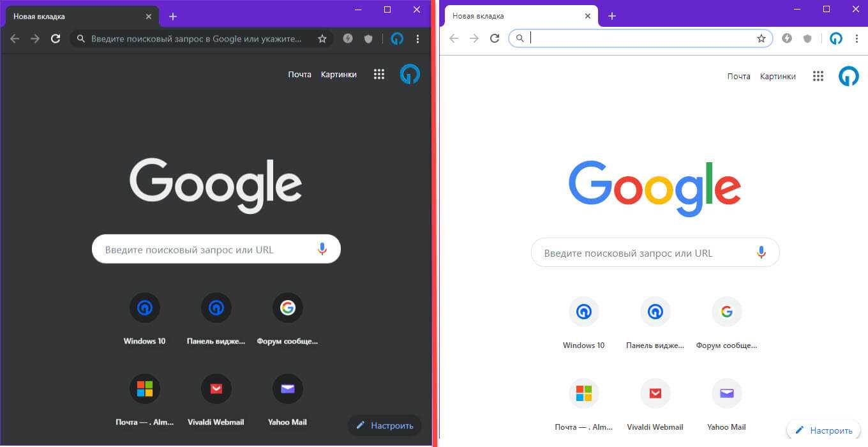Image resolution: width=868 pixels, height=447 pixels.
Task: Open three-dot Chrome menu in light window
Action: click(857, 38)
